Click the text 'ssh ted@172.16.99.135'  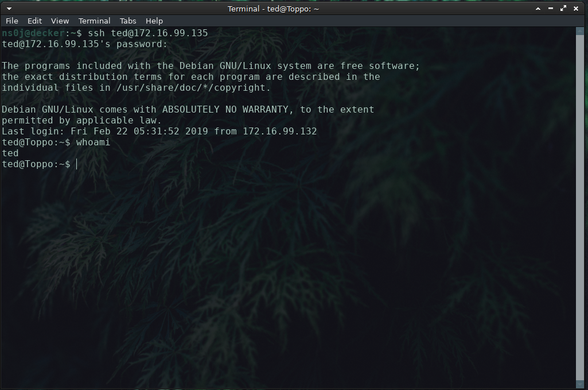coord(148,33)
